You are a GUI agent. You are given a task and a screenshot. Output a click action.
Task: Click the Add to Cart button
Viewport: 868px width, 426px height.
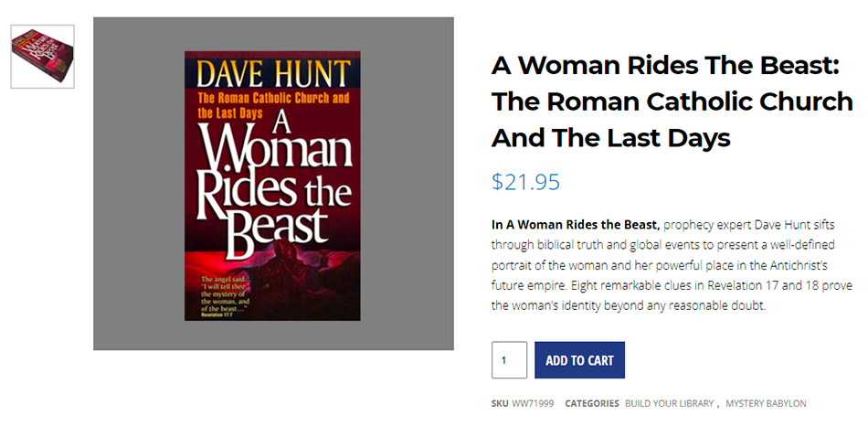click(579, 360)
